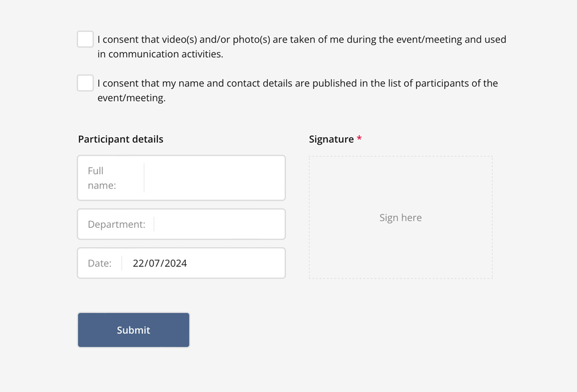
Task: Select the 22/07/2024 date value
Action: point(160,263)
